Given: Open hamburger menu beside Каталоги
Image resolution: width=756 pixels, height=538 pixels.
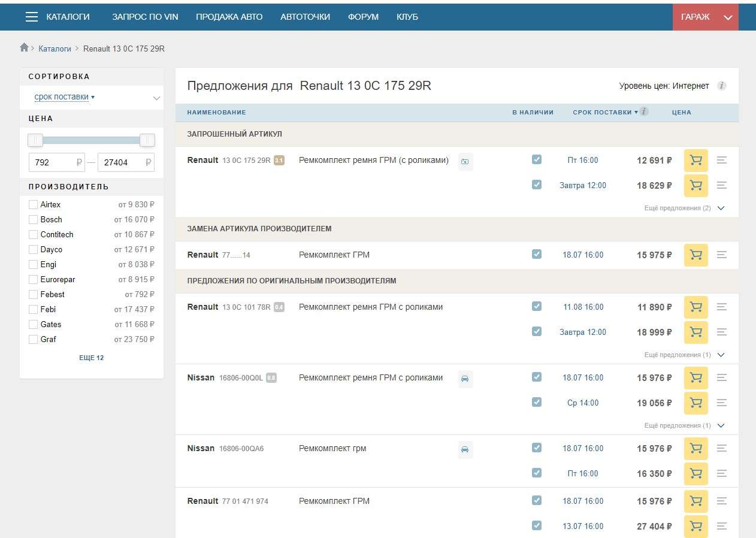Looking at the screenshot, I should pyautogui.click(x=32, y=17).
